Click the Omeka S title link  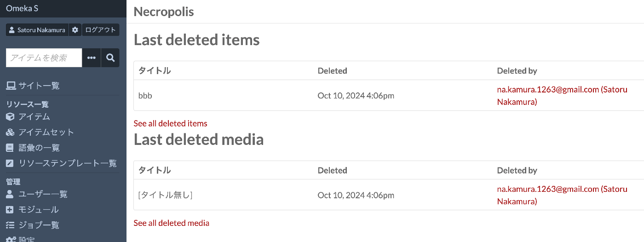[x=22, y=8]
